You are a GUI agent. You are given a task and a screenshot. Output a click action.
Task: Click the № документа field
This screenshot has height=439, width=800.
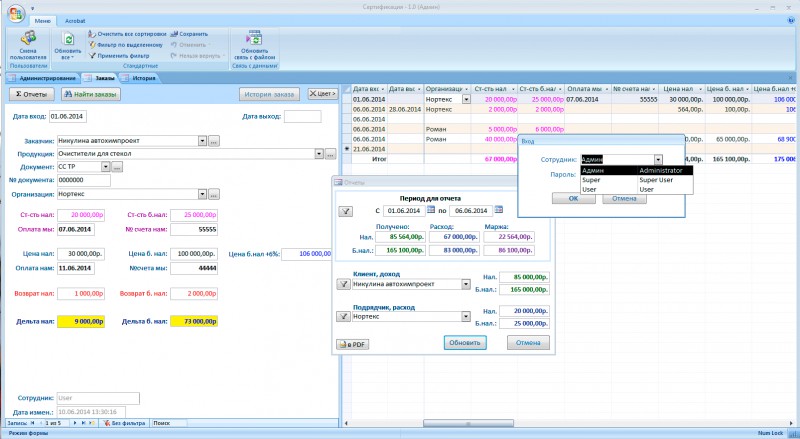click(84, 180)
